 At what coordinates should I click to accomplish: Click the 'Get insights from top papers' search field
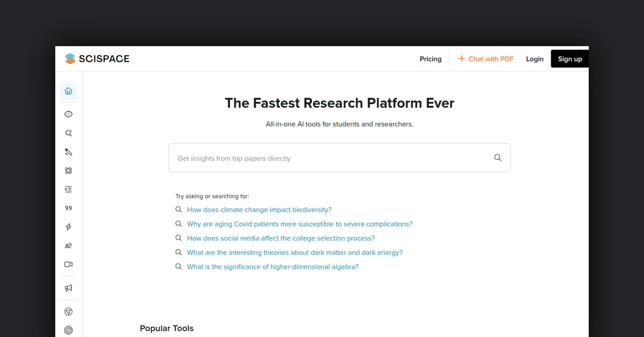(333, 158)
